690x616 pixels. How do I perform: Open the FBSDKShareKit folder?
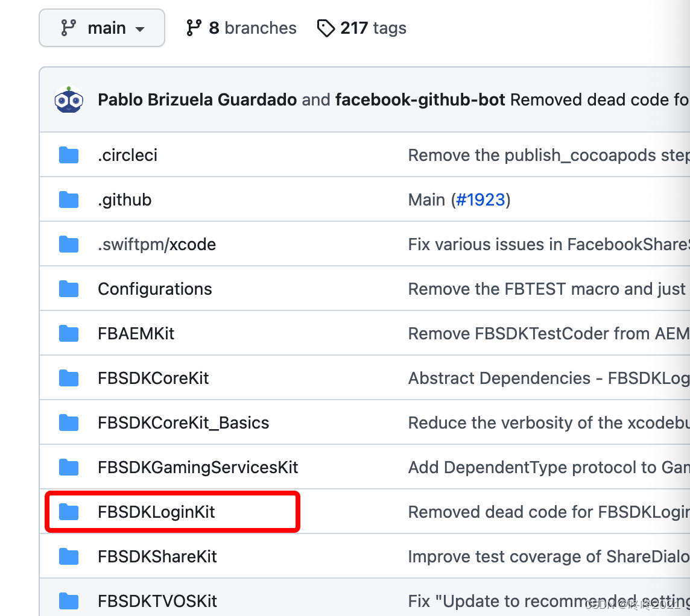[157, 557]
